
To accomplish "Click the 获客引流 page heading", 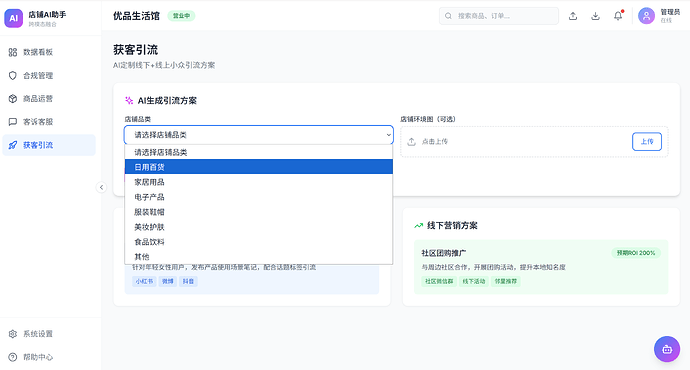I will tap(136, 50).
